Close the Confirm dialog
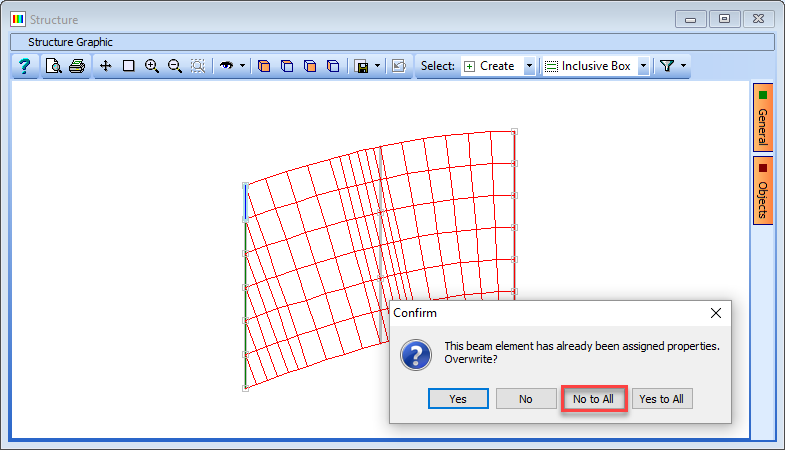 pos(716,313)
